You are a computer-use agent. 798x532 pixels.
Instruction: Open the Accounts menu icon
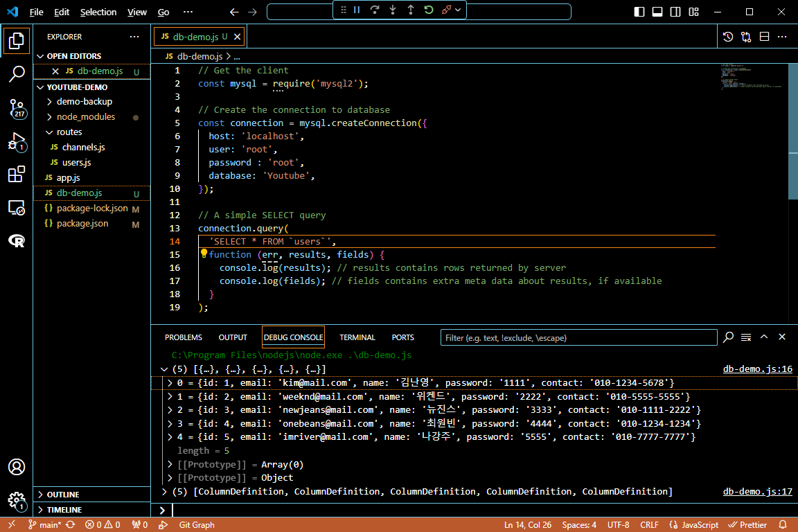[x=17, y=467]
